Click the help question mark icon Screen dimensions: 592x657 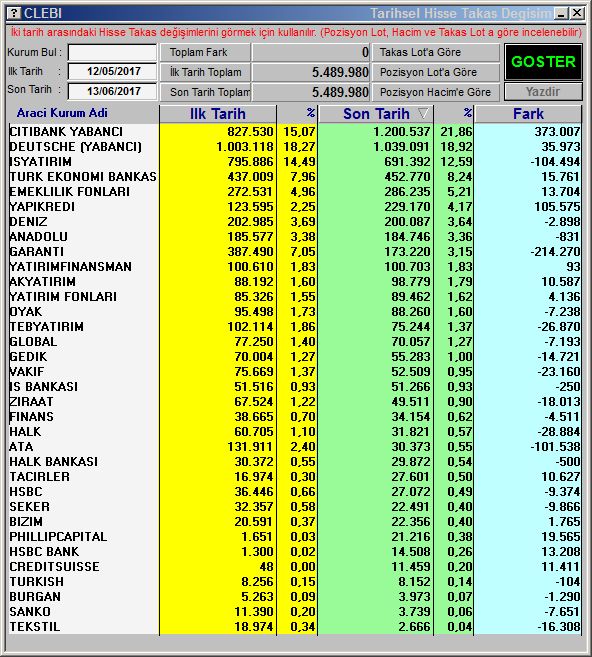[x=14, y=13]
